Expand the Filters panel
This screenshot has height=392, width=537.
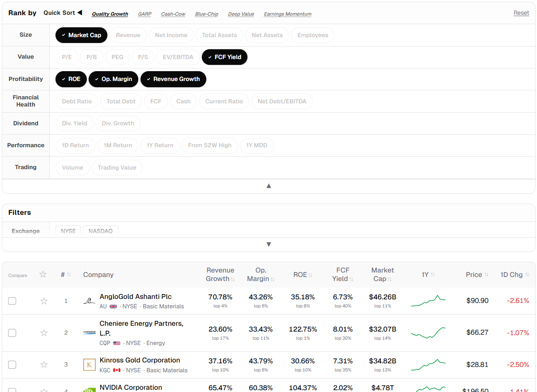pos(268,244)
